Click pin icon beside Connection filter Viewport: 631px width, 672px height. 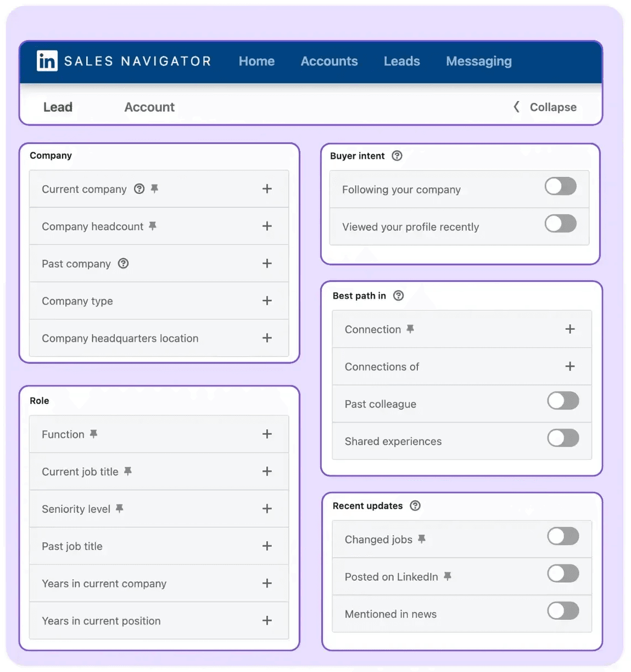pos(410,329)
